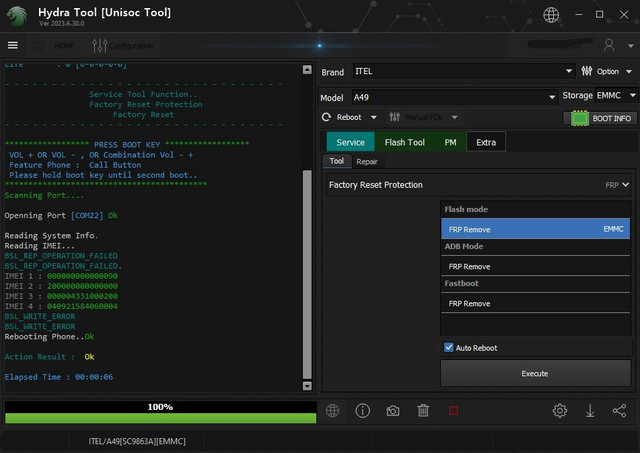Image resolution: width=640 pixels, height=453 pixels.
Task: Click status bar text ITEL/A49[SC9863A][EMMC]
Action: pos(137,441)
